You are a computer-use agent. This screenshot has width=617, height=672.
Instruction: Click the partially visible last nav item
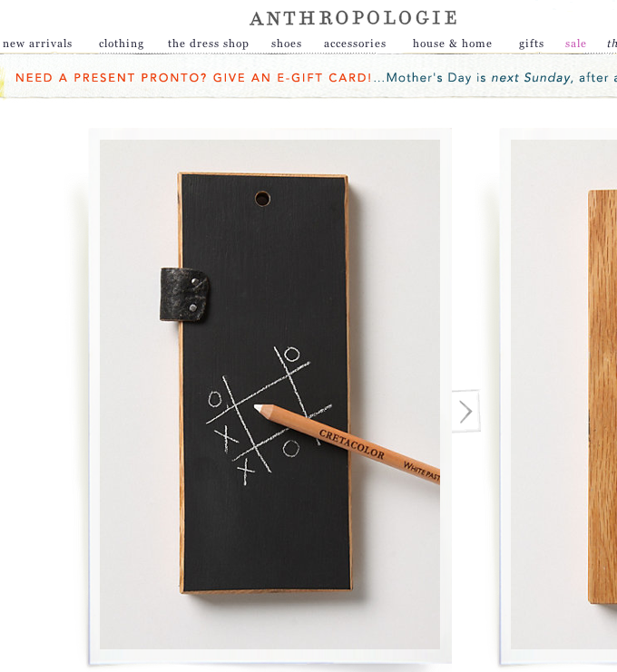pos(612,44)
